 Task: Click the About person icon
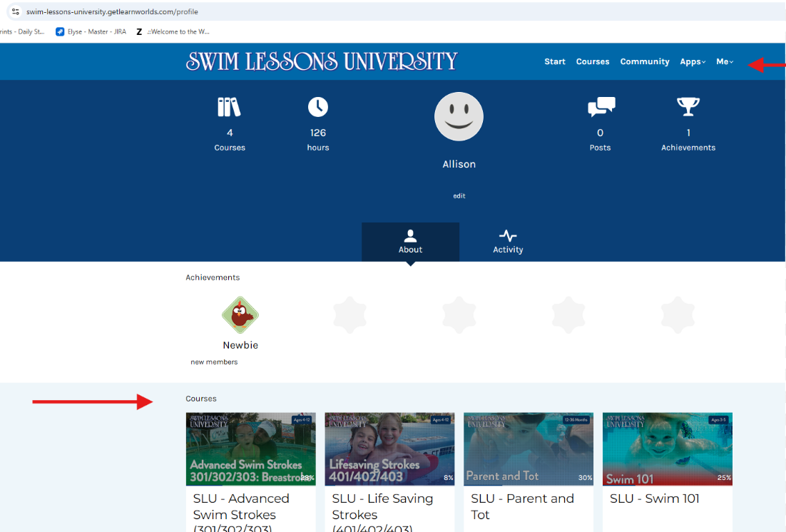[410, 235]
